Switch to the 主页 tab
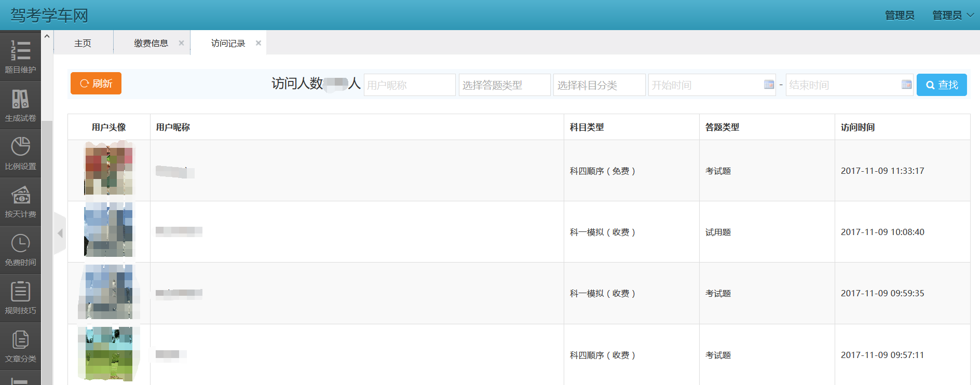 pos(83,43)
